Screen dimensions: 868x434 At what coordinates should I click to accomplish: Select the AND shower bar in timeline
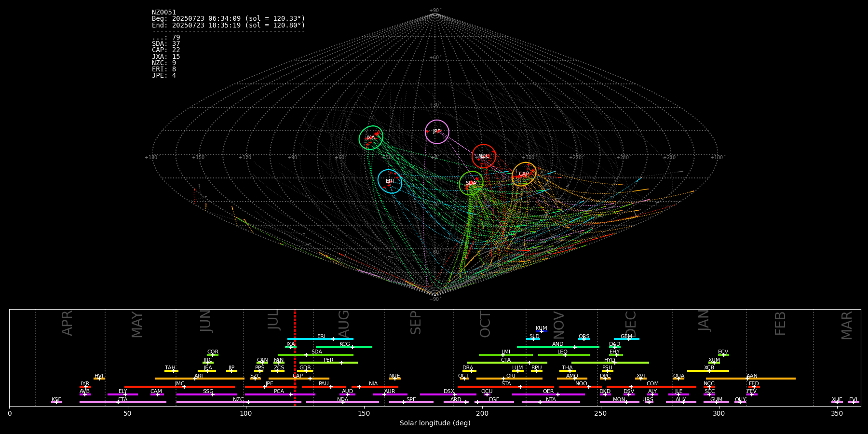[x=558, y=347]
